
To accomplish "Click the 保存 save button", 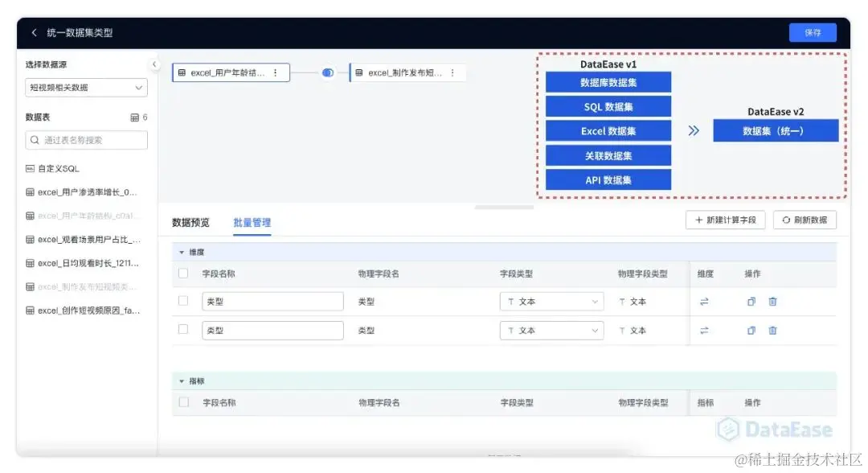I will coord(812,33).
